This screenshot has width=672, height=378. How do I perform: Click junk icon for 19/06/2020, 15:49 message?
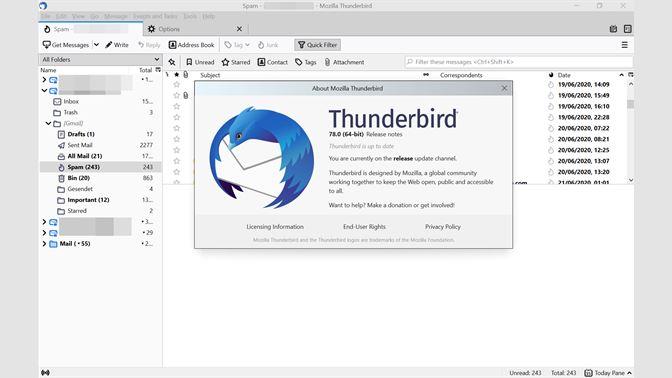551,96
